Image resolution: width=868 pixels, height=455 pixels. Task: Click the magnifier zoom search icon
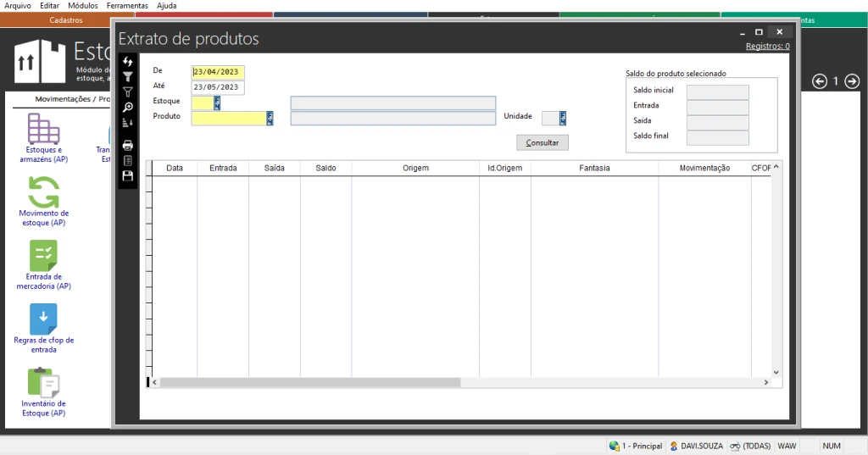pyautogui.click(x=128, y=107)
